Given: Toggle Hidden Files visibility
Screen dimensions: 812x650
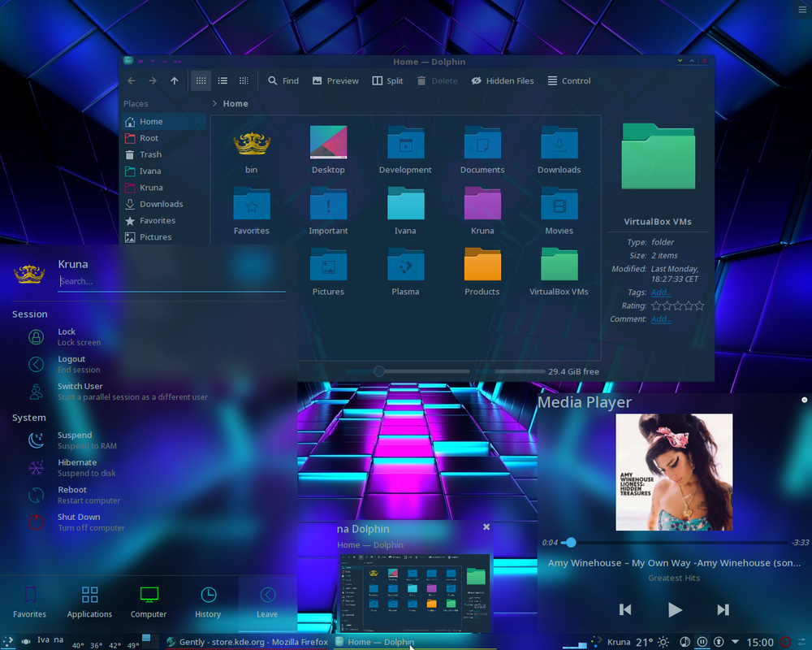Looking at the screenshot, I should point(503,81).
